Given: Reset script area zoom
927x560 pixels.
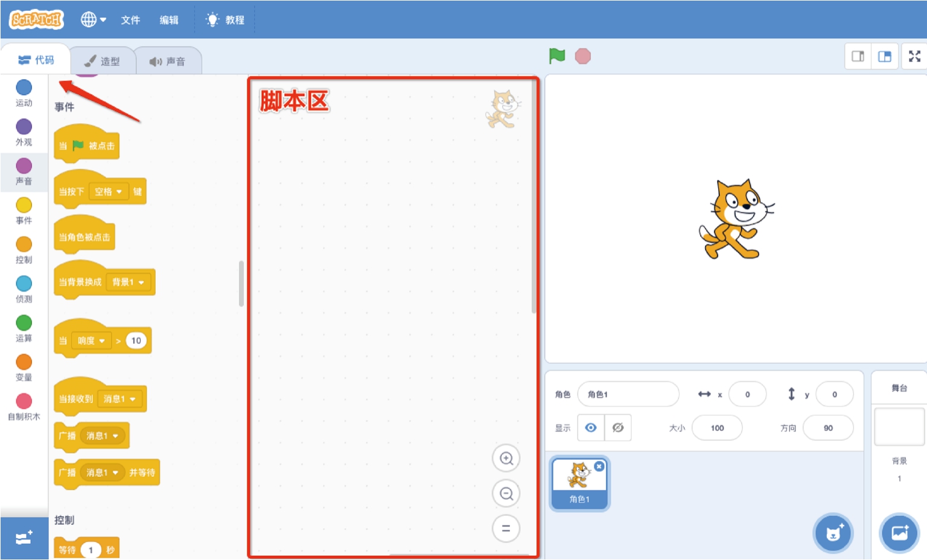Looking at the screenshot, I should point(506,529).
